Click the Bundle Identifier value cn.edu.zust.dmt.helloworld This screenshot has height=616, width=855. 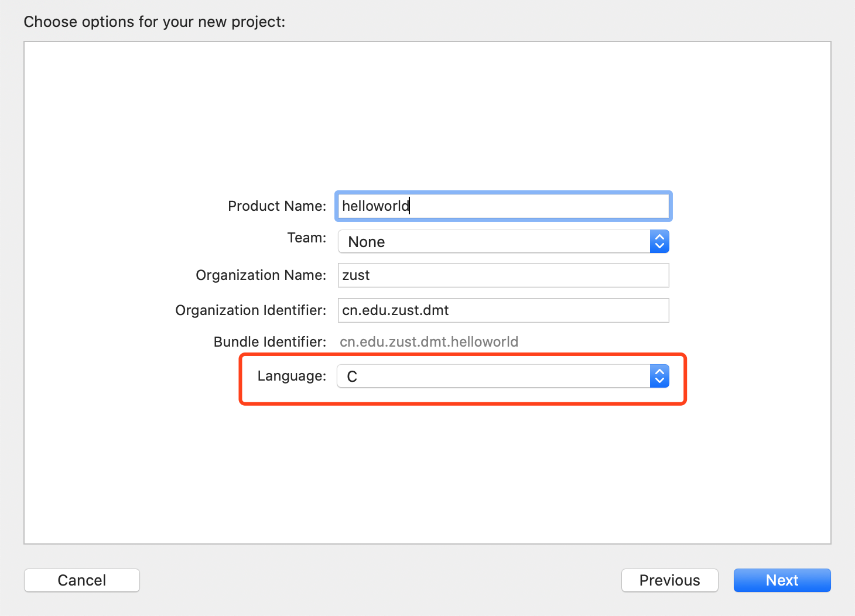coord(429,342)
